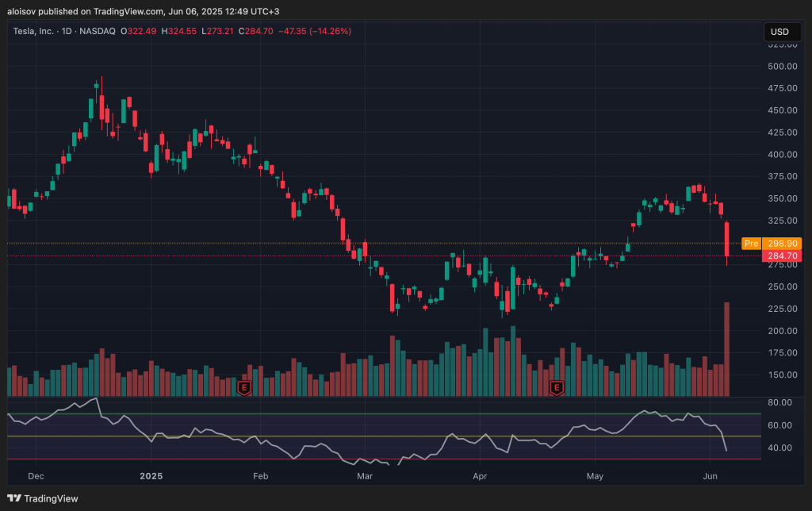Click the Dec date axis label
This screenshot has width=812, height=511.
click(x=36, y=476)
